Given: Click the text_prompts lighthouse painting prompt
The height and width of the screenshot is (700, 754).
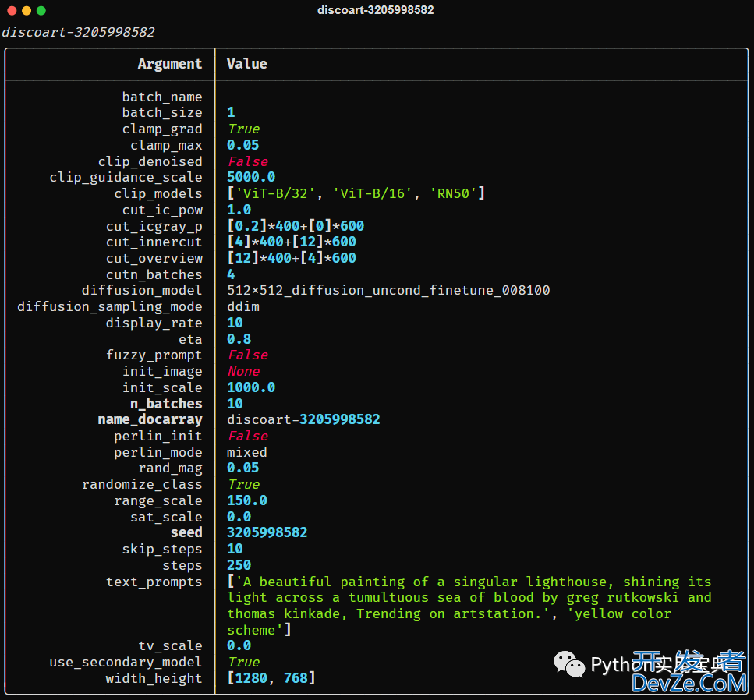Looking at the screenshot, I should point(469,606).
